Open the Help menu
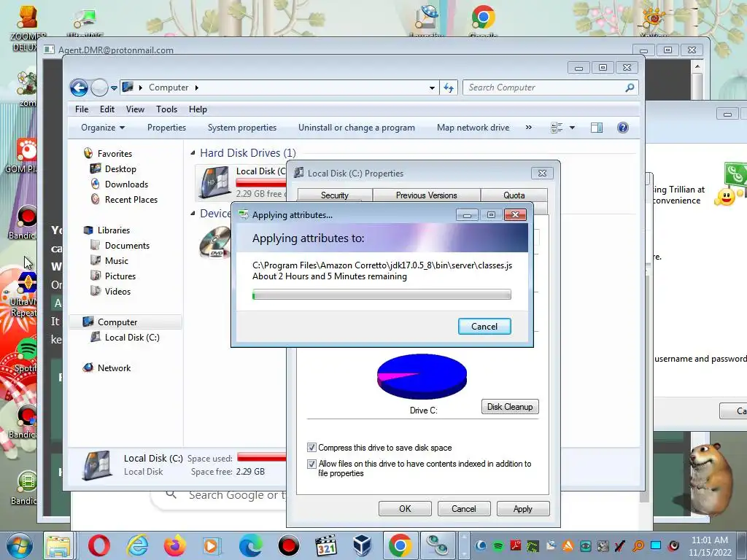The height and width of the screenshot is (560, 747). (198, 109)
